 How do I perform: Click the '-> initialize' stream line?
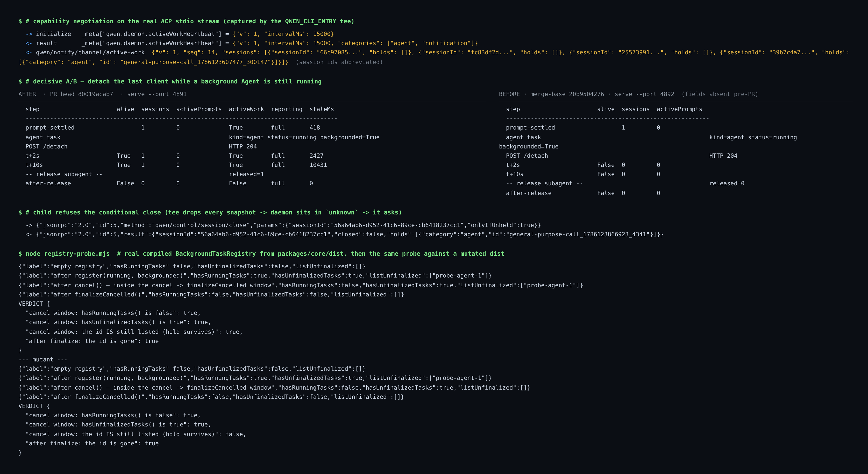[x=180, y=34]
